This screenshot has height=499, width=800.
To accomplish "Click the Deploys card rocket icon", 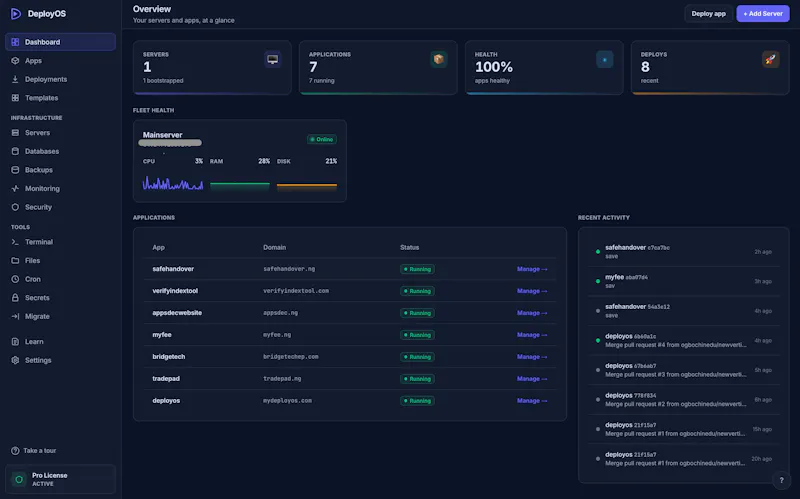I will [x=770, y=59].
